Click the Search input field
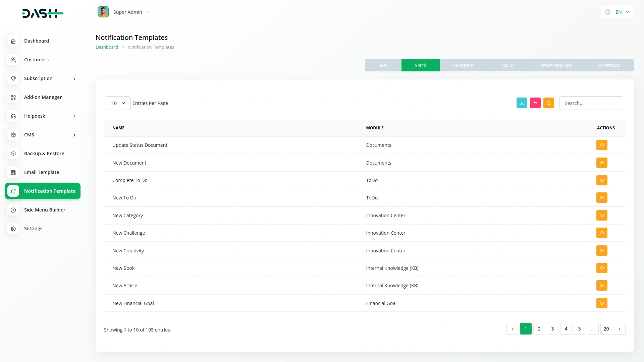644x362 pixels. coord(591,103)
